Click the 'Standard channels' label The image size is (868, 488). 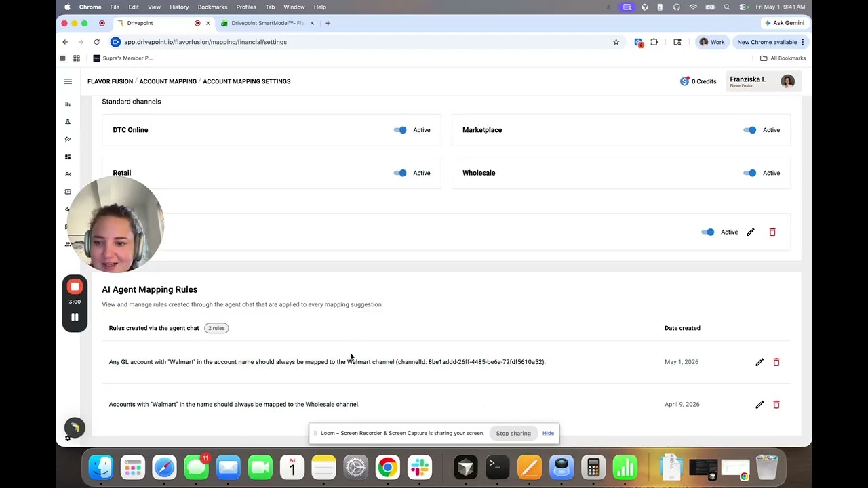point(132,102)
